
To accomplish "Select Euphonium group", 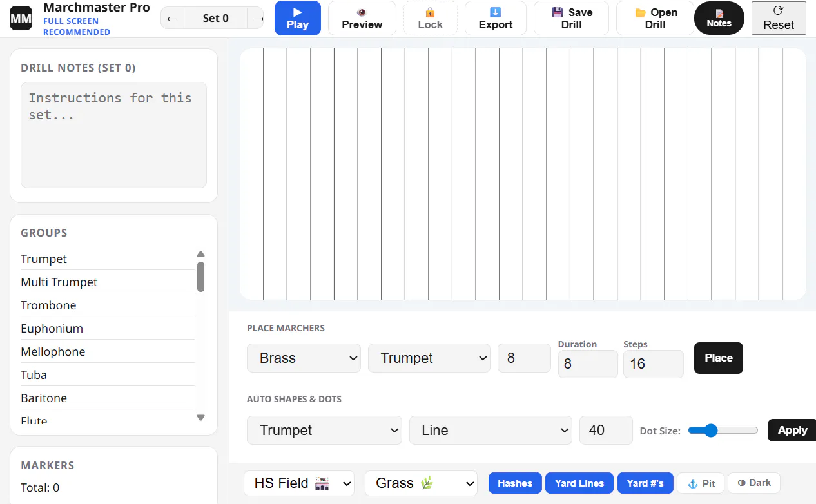I will (108, 328).
